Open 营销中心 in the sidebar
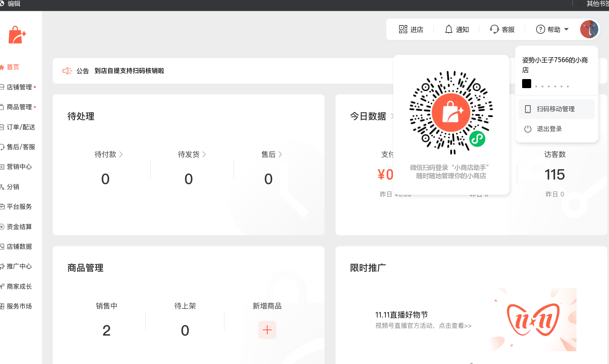The image size is (609, 364). point(19,167)
